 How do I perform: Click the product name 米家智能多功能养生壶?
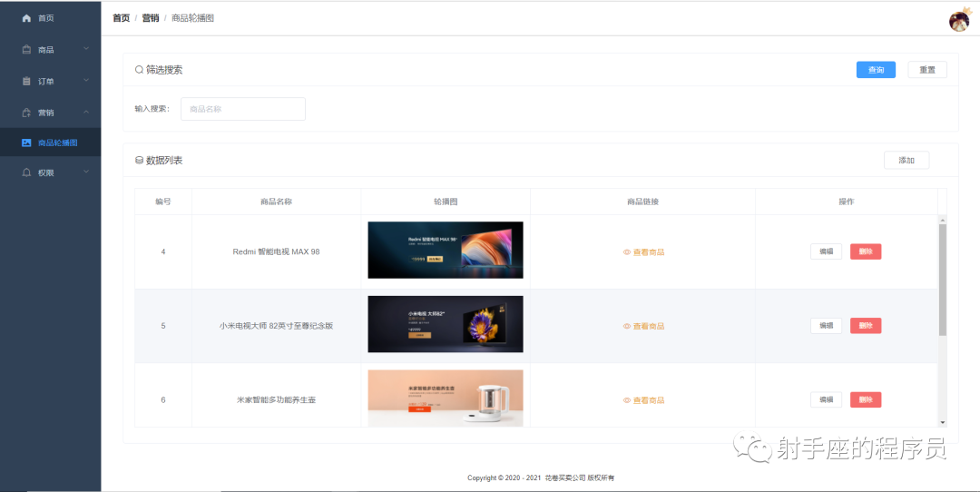[x=276, y=400]
